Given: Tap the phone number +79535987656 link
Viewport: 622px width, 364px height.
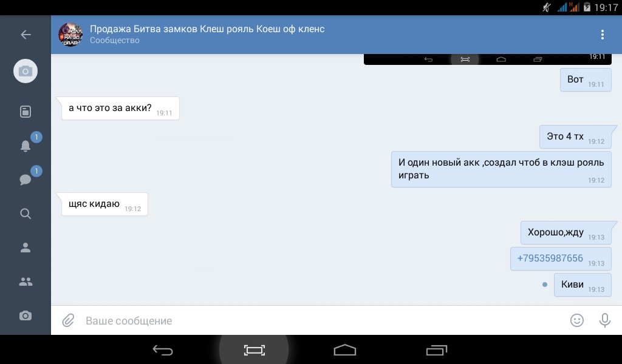Looking at the screenshot, I should [x=550, y=258].
